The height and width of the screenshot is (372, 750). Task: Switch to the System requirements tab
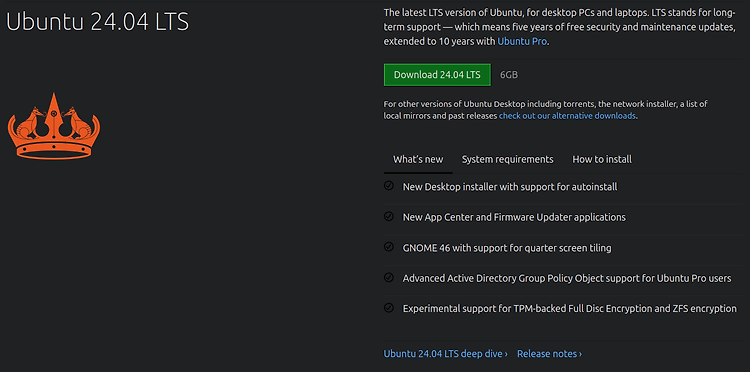pyautogui.click(x=507, y=159)
